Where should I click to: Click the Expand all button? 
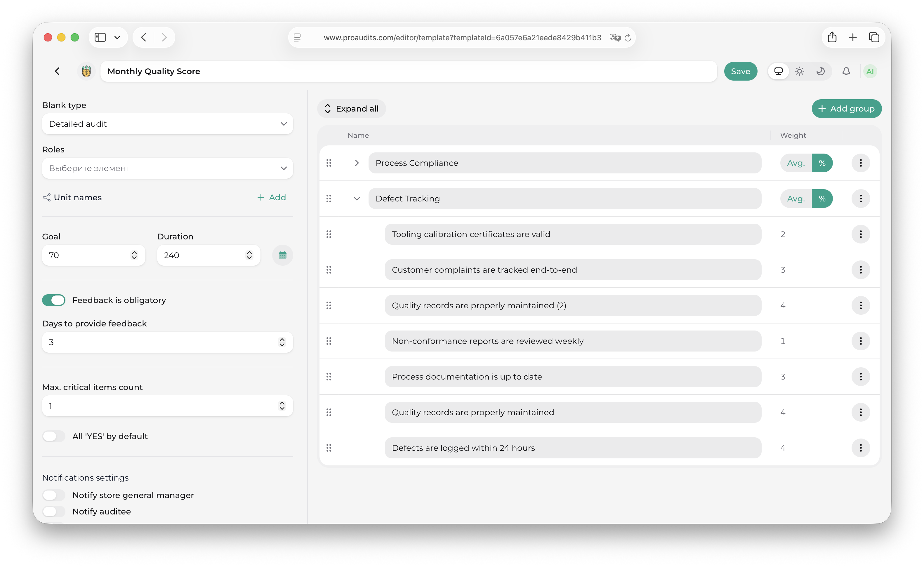point(351,109)
